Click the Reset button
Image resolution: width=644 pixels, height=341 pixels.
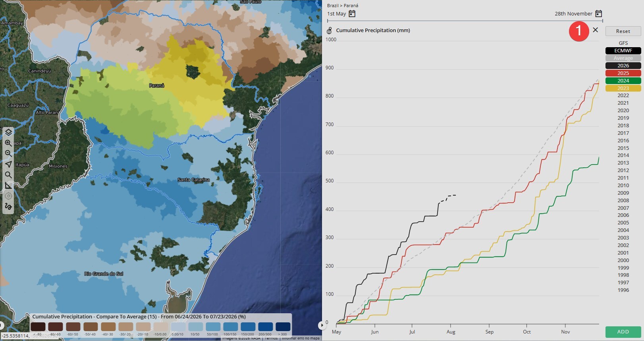[623, 31]
